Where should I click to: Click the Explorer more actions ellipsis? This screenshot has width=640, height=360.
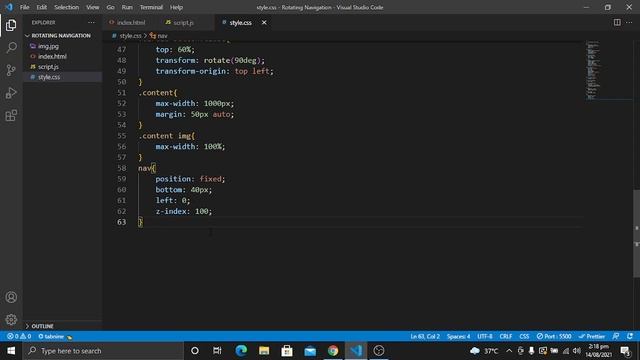[x=91, y=22]
